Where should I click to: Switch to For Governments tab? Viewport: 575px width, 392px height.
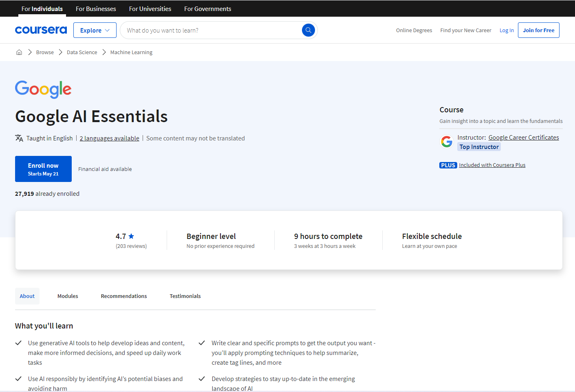[x=207, y=9]
